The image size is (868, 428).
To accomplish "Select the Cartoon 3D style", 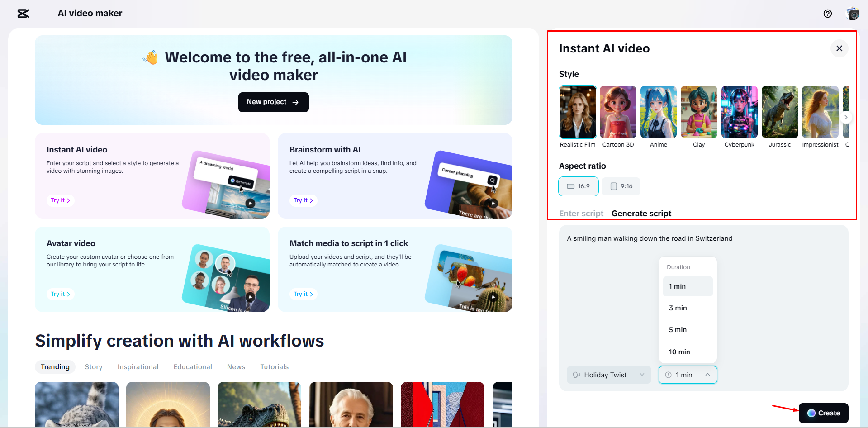I will (618, 112).
